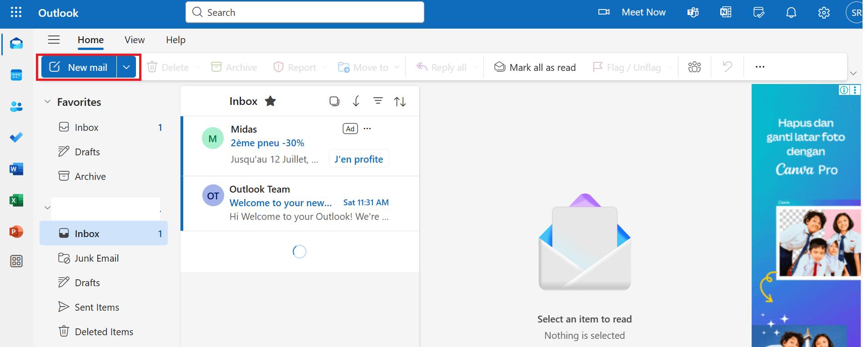Click the Meet Now label
Image resolution: width=868 pixels, height=347 pixels.
pyautogui.click(x=643, y=12)
